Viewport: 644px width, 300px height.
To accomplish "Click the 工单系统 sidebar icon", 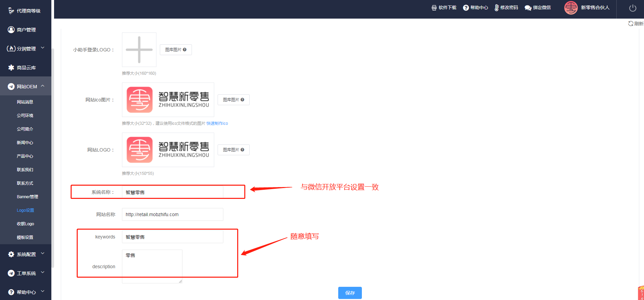I will [x=11, y=273].
